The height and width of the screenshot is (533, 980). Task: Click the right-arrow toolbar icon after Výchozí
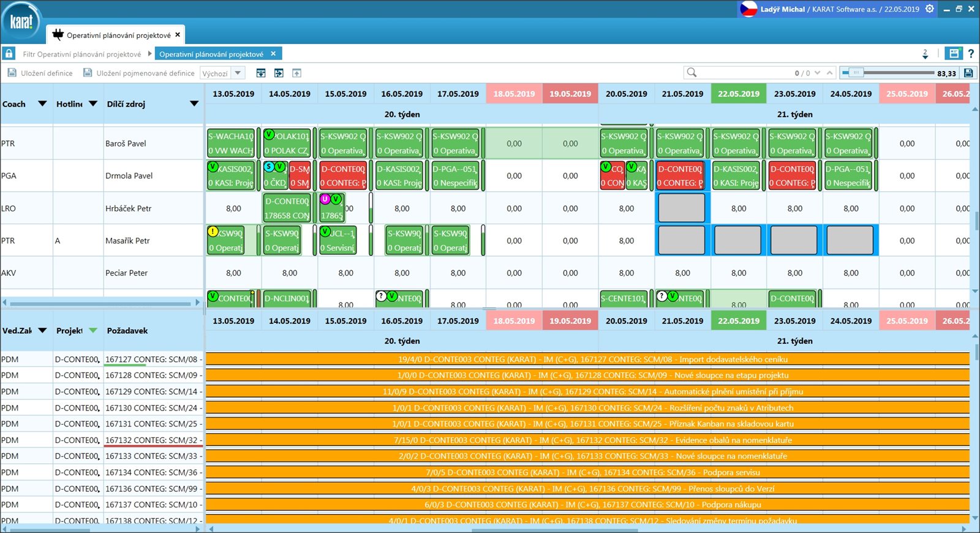pos(279,73)
